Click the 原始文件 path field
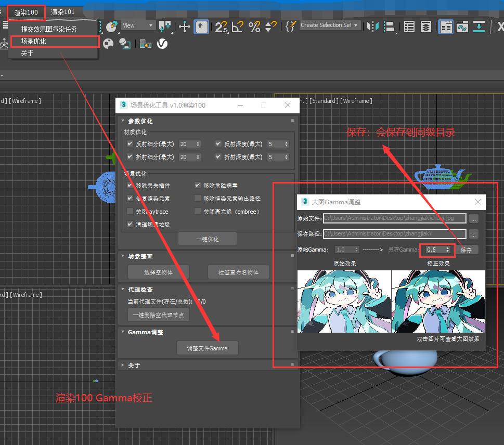504x445 pixels. (395, 218)
